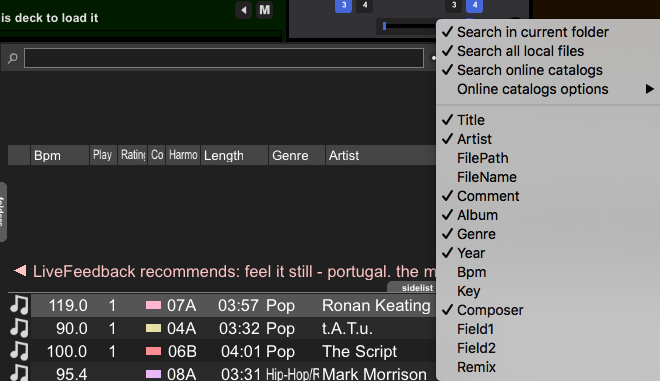Viewport: 660px width, 381px height.
Task: Click the music note icon for The Script
Action: 19,351
